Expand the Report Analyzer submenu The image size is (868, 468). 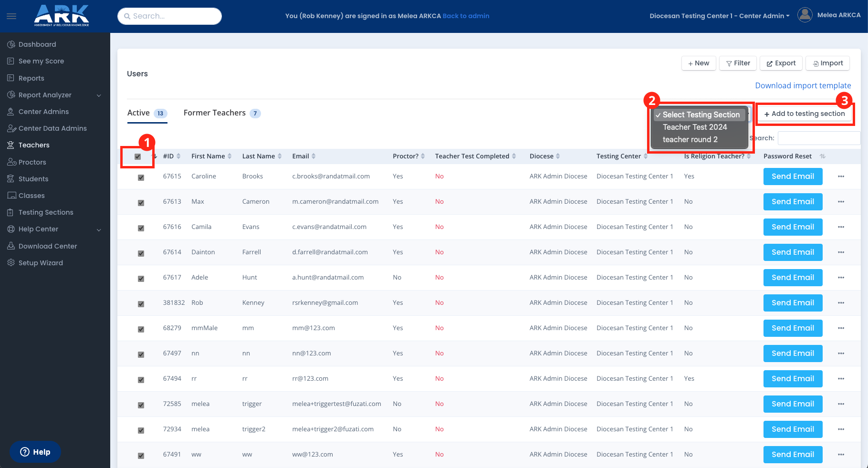point(99,95)
